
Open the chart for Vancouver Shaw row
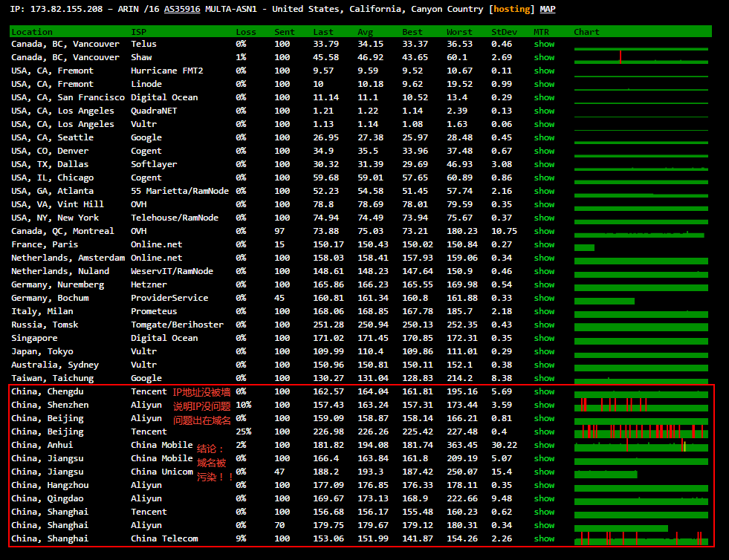641,58
